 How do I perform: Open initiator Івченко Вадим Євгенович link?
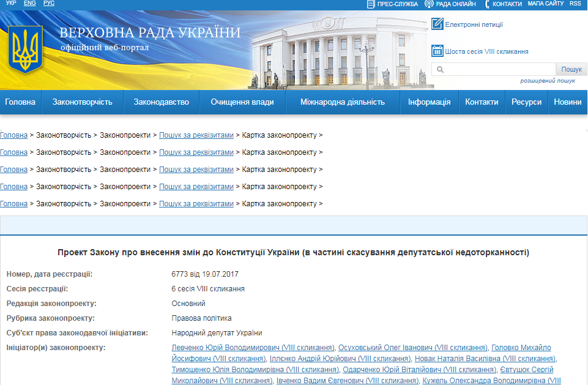click(348, 381)
